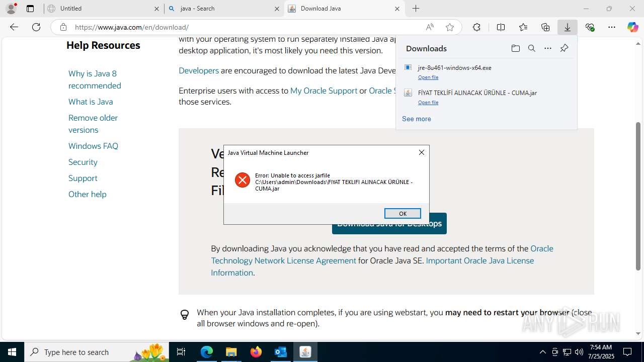644x362 pixels.
Task: Open Outlook from taskbar
Action: pyautogui.click(x=280, y=352)
